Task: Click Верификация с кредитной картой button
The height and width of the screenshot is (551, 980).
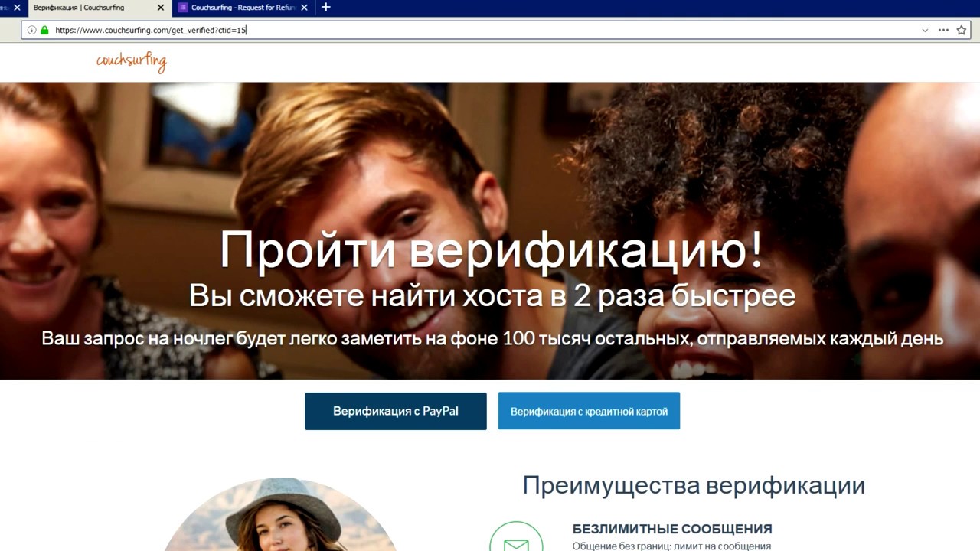Action: click(x=589, y=411)
